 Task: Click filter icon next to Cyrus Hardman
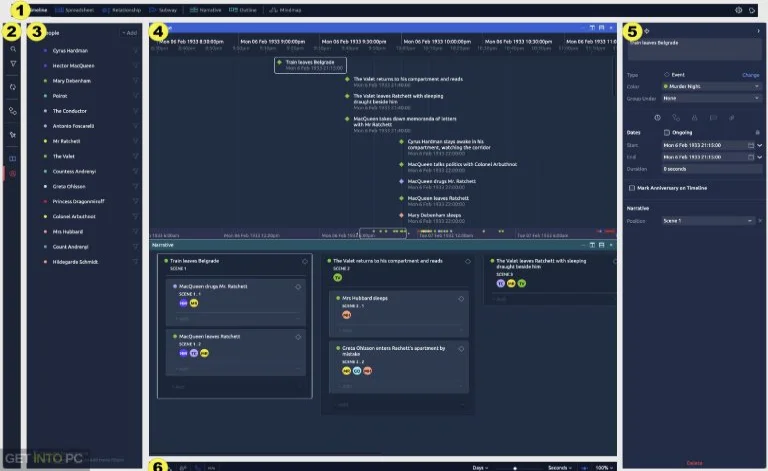point(135,50)
